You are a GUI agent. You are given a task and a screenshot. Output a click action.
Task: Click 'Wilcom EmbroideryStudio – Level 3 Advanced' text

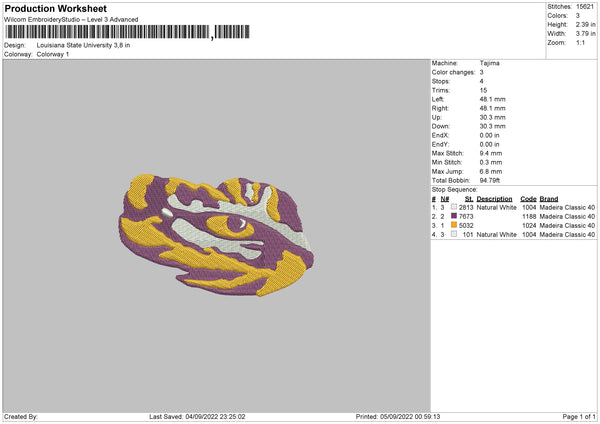tap(71, 20)
